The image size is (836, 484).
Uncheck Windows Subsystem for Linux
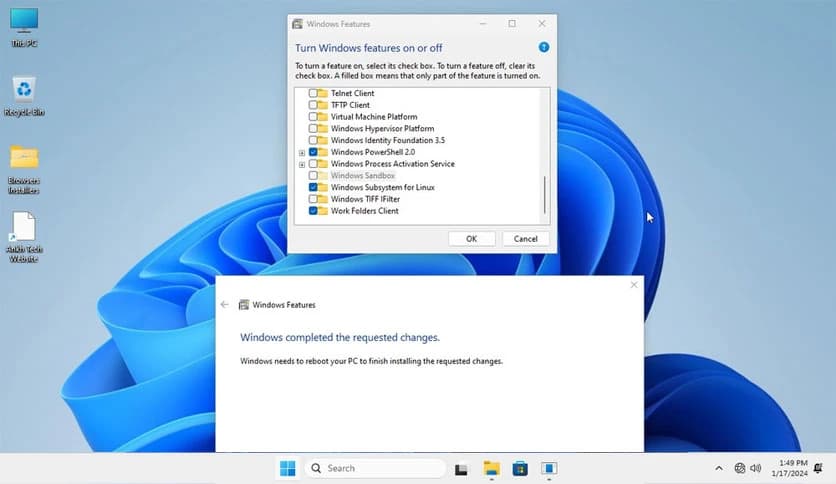pyautogui.click(x=313, y=187)
